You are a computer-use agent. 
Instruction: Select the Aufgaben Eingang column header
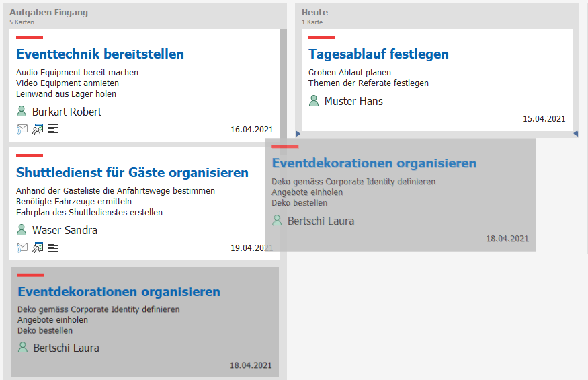(48, 13)
